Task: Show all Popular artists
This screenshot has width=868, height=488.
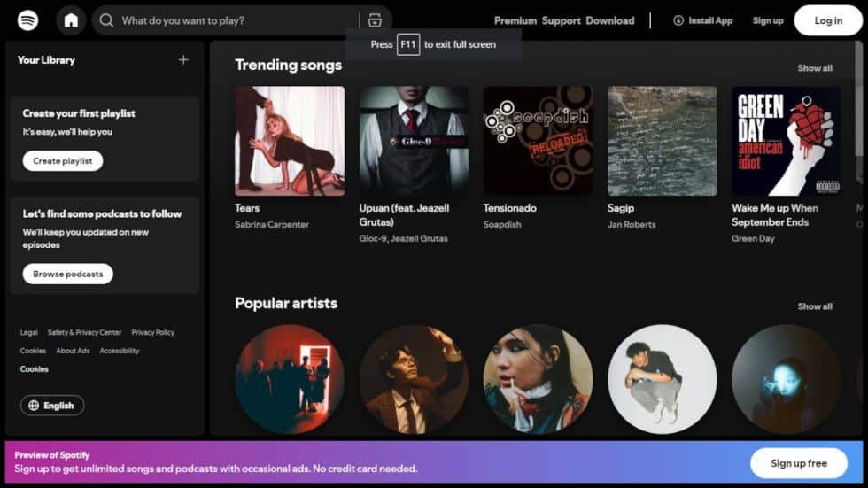Action: (815, 306)
